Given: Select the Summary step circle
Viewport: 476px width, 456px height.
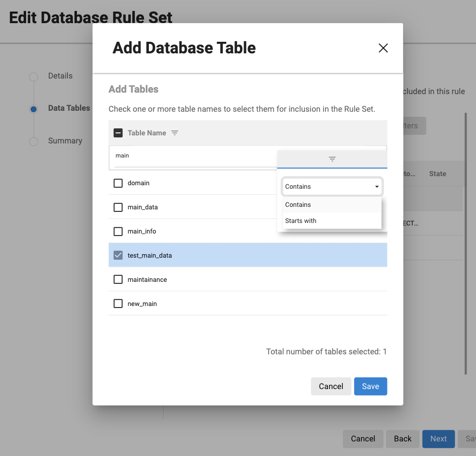Looking at the screenshot, I should click(34, 141).
